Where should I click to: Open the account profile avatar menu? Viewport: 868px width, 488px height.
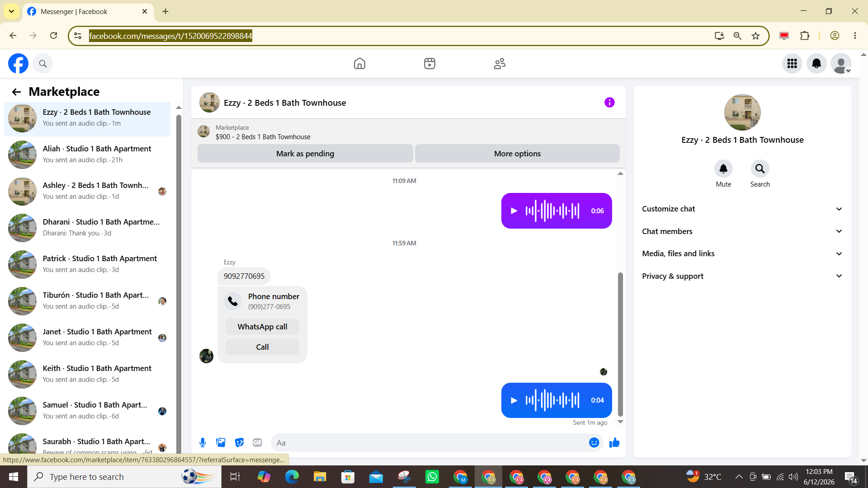pyautogui.click(x=841, y=64)
